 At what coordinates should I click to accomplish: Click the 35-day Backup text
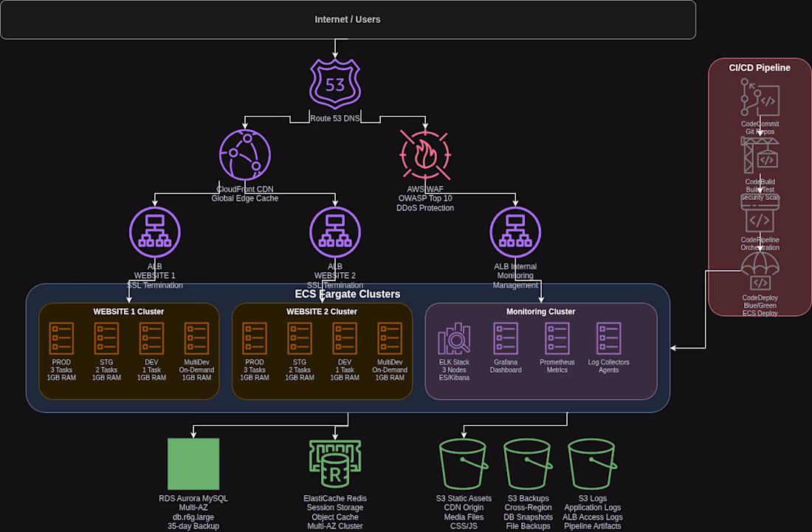coord(193,526)
